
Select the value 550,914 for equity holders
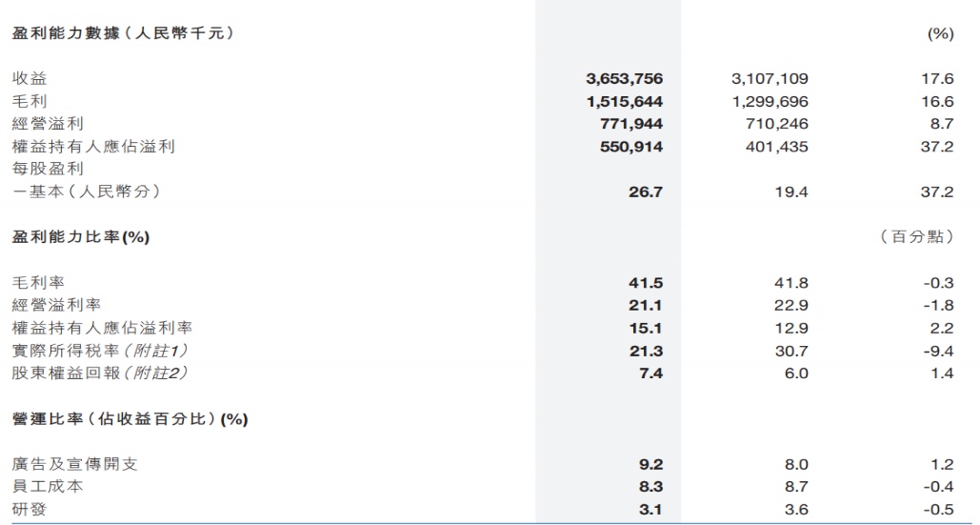[x=630, y=147]
